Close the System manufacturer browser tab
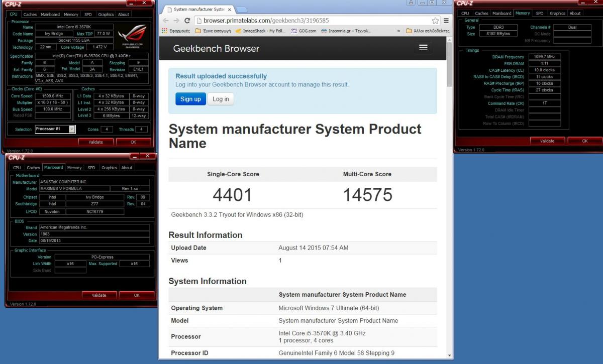 tap(229, 10)
